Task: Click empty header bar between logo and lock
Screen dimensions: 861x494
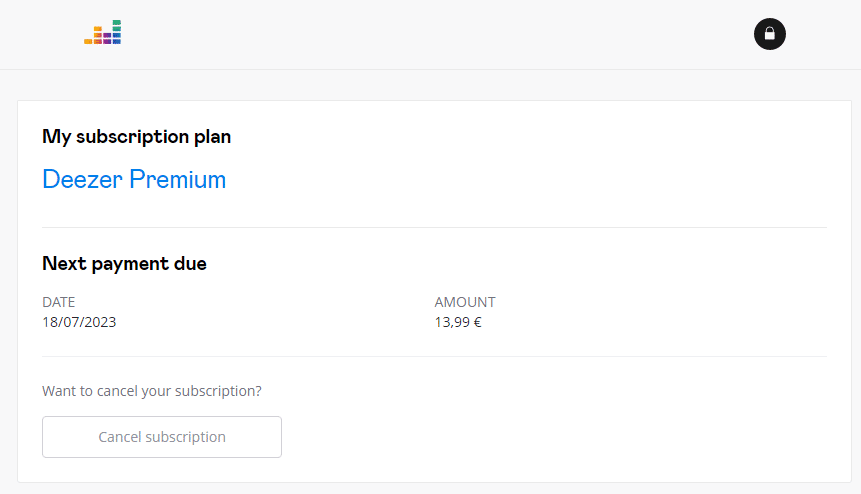Action: 430,34
